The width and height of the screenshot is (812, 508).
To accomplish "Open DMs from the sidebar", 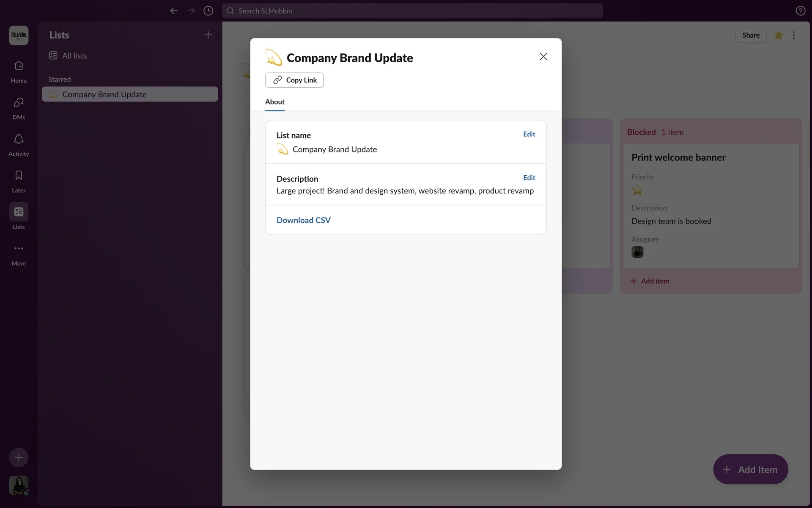I will tap(19, 108).
